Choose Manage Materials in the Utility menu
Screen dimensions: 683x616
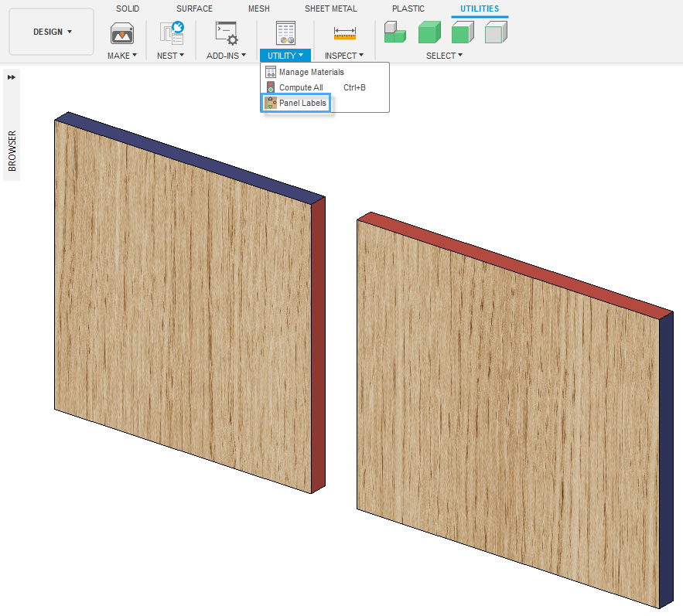point(311,72)
